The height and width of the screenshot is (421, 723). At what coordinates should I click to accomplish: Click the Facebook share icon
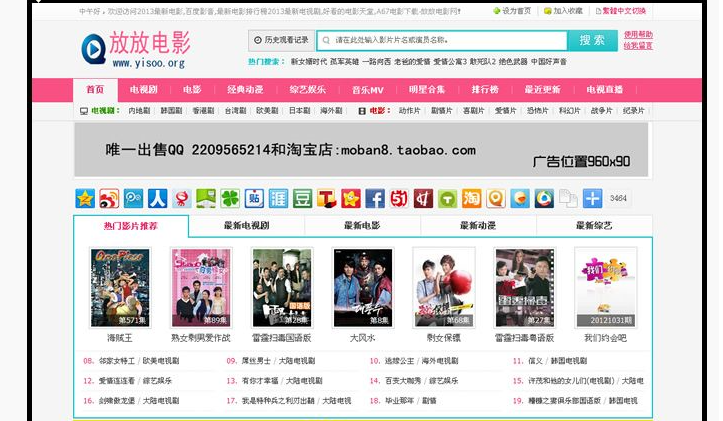[x=375, y=198]
